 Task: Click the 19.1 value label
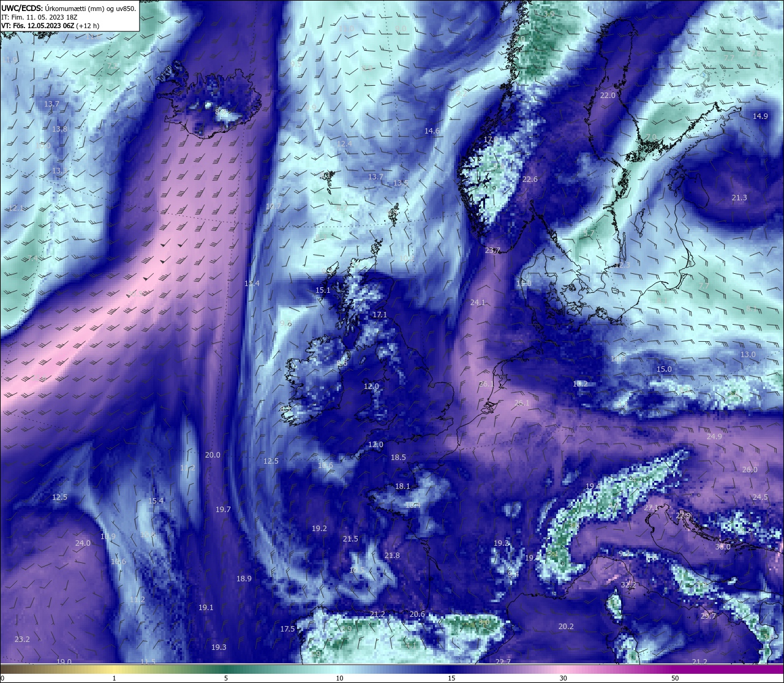[206, 607]
